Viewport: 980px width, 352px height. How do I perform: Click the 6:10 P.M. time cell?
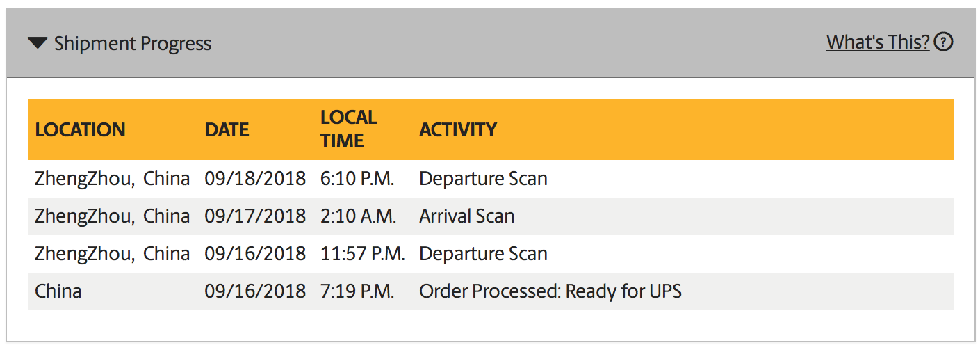(357, 179)
